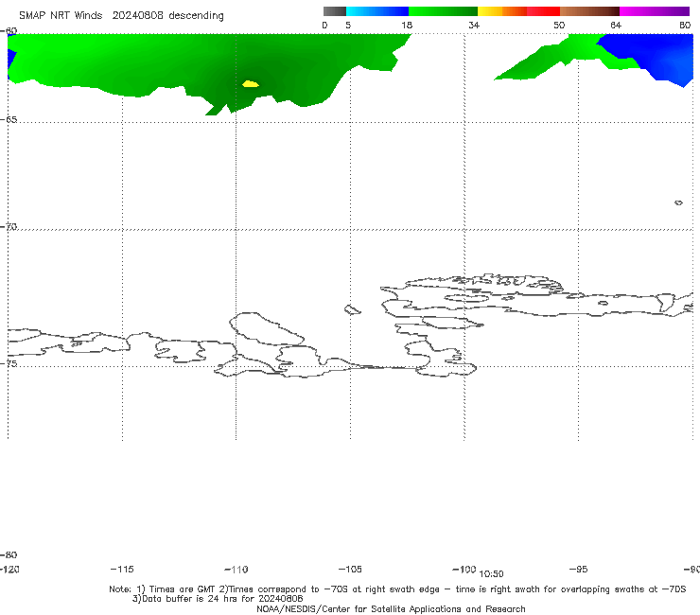Click the color scale label 5
Viewport: 700px width, 615px height.
[348, 26]
